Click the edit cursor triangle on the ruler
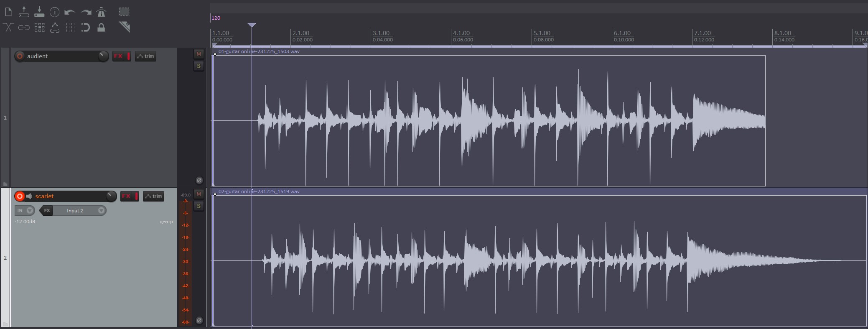The image size is (868, 329). tap(252, 26)
